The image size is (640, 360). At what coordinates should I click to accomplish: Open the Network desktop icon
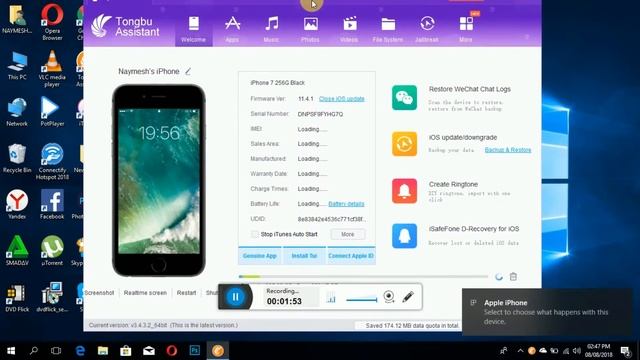coord(17,111)
